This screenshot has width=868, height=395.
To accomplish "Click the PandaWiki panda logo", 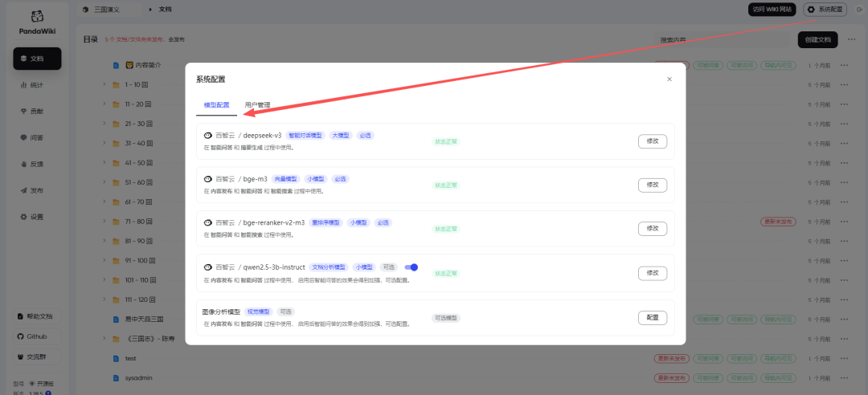I will coord(37,17).
